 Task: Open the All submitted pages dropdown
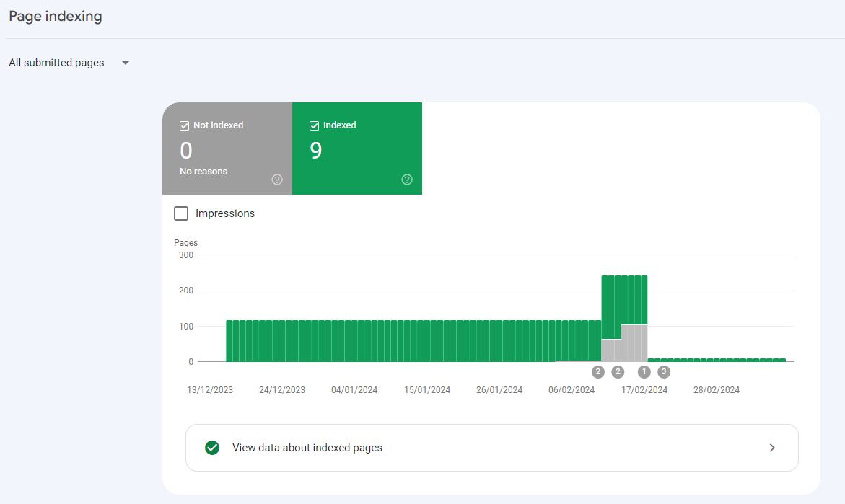point(69,63)
